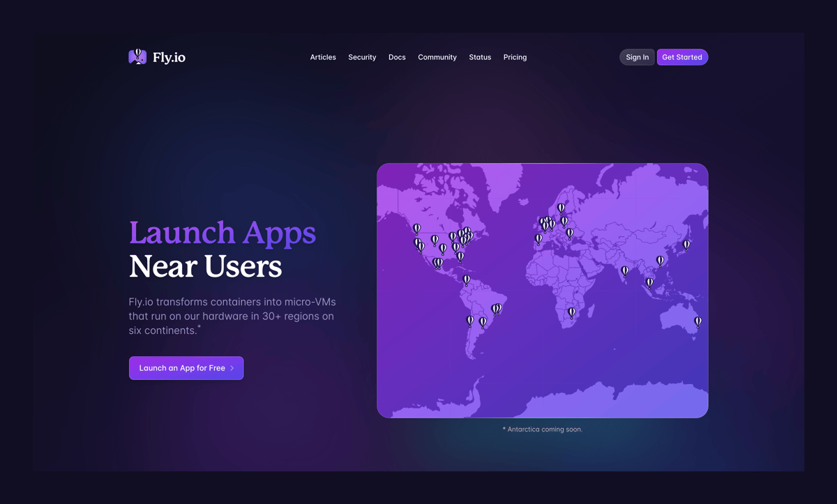Select the balloon marker over Japan
The image size is (837, 504).
click(x=686, y=245)
